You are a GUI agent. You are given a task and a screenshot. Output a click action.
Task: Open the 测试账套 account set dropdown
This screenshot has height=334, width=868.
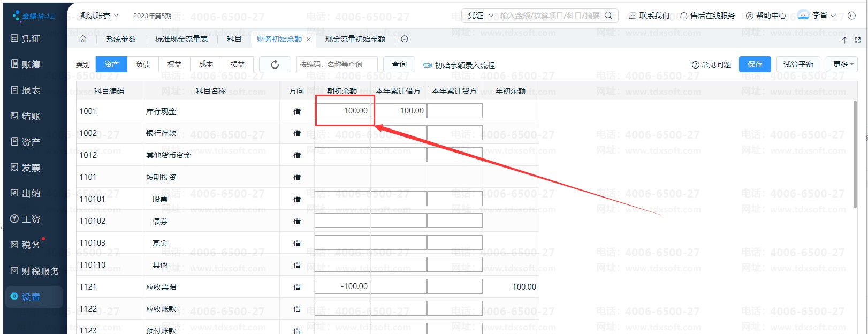point(100,16)
